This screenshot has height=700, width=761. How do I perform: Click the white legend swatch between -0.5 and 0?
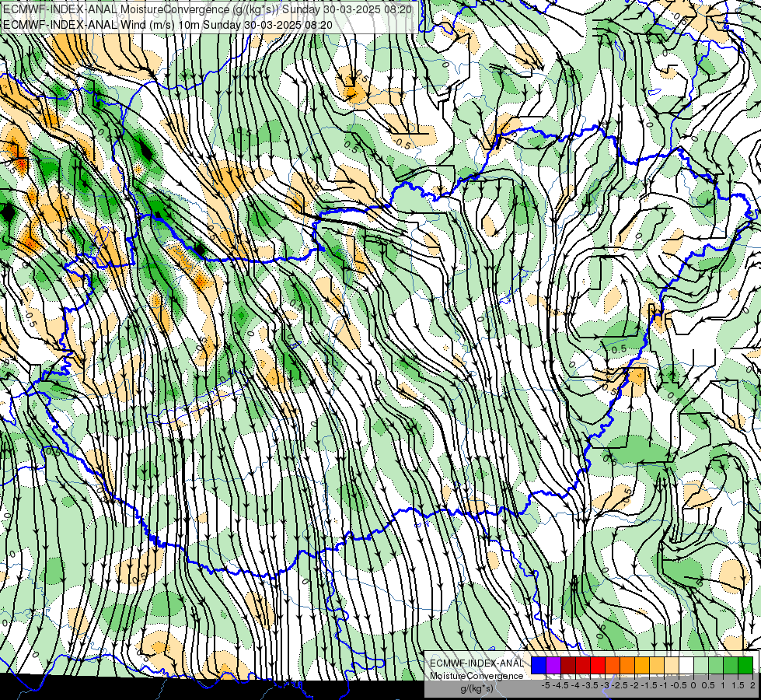coord(686,665)
